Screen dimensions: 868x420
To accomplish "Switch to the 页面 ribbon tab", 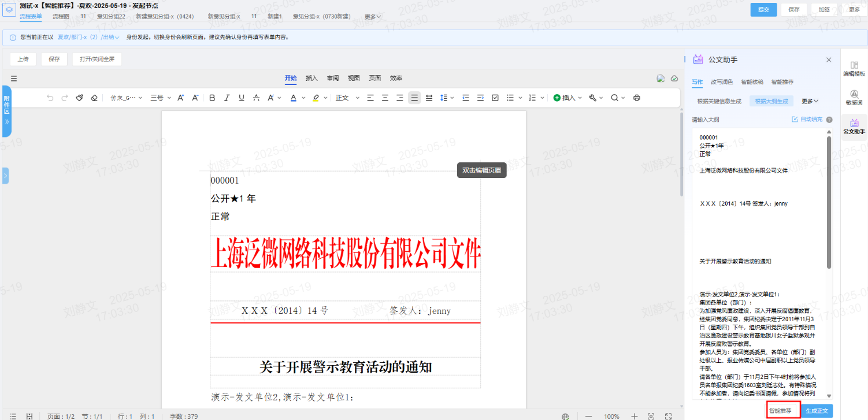I will point(375,78).
